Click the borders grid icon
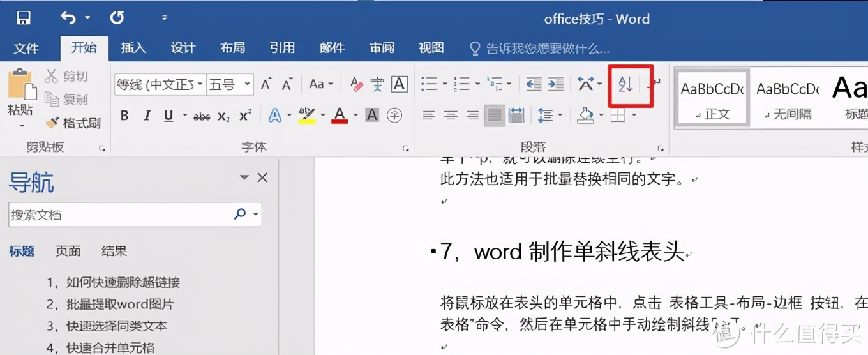Image resolution: width=868 pixels, height=355 pixels. pos(618,116)
